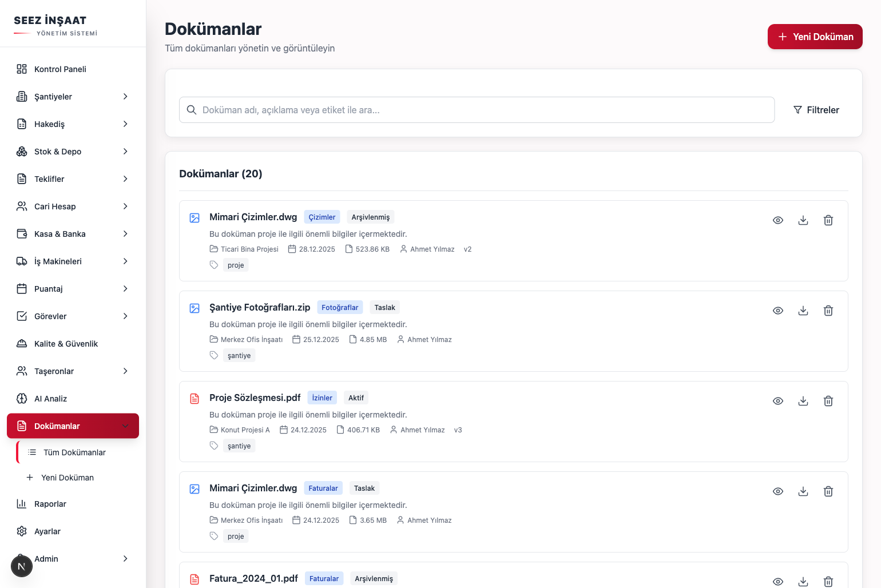Go to Raporlar in sidebar
This screenshot has height=588, width=881.
pyautogui.click(x=50, y=504)
